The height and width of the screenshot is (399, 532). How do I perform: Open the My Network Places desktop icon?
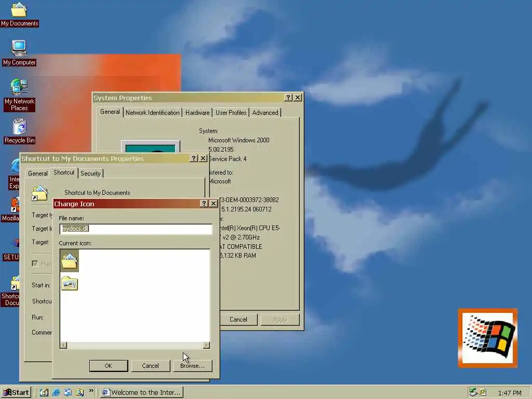click(x=19, y=95)
